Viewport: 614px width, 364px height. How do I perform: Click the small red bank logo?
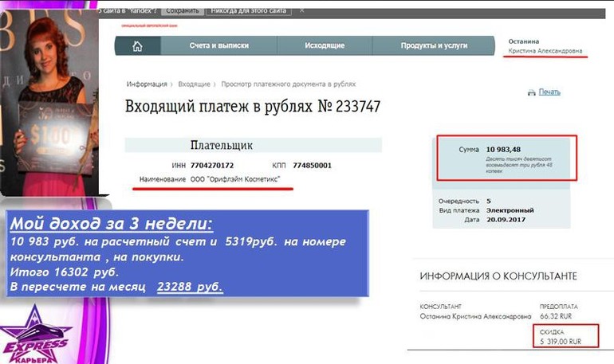150,27
